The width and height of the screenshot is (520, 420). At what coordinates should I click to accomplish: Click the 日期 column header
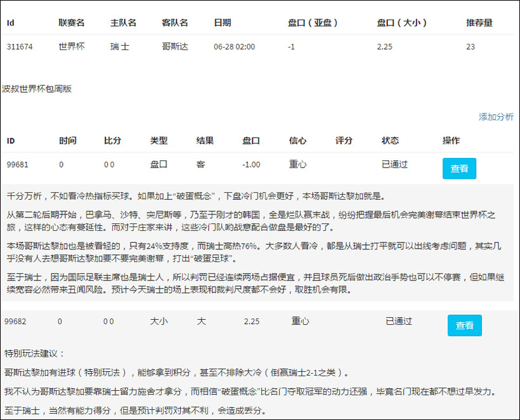222,23
